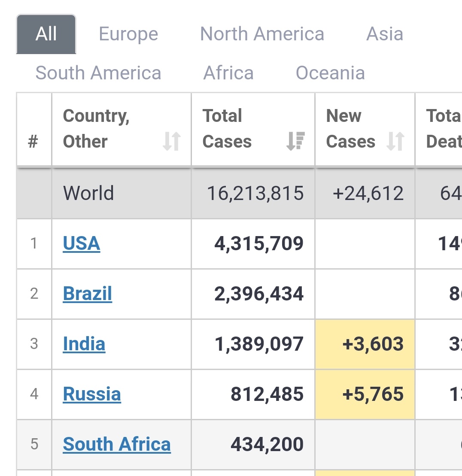Open the Oceania tab
This screenshot has width=462, height=476.
click(x=330, y=73)
